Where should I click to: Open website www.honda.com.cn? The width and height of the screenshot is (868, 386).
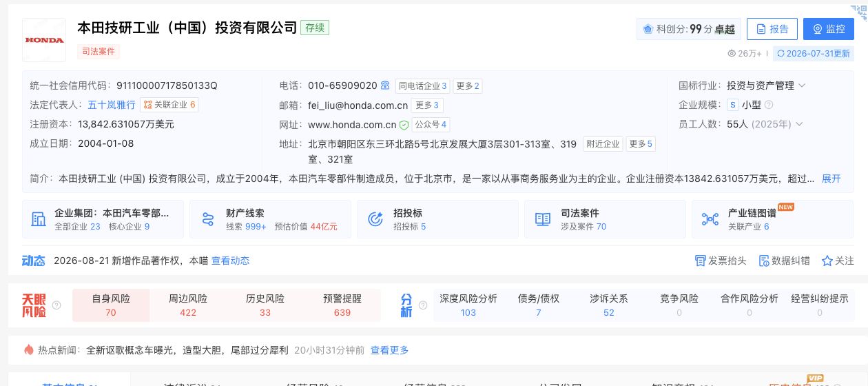pos(352,125)
